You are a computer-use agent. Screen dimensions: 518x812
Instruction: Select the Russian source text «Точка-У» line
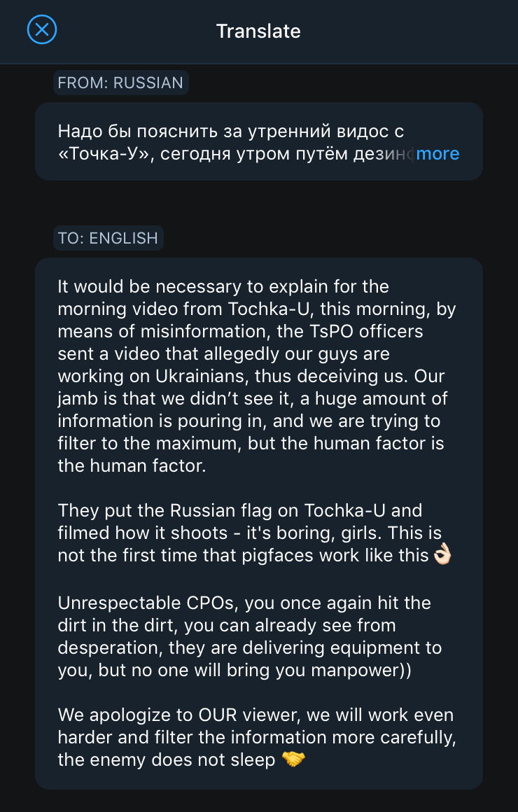236,154
